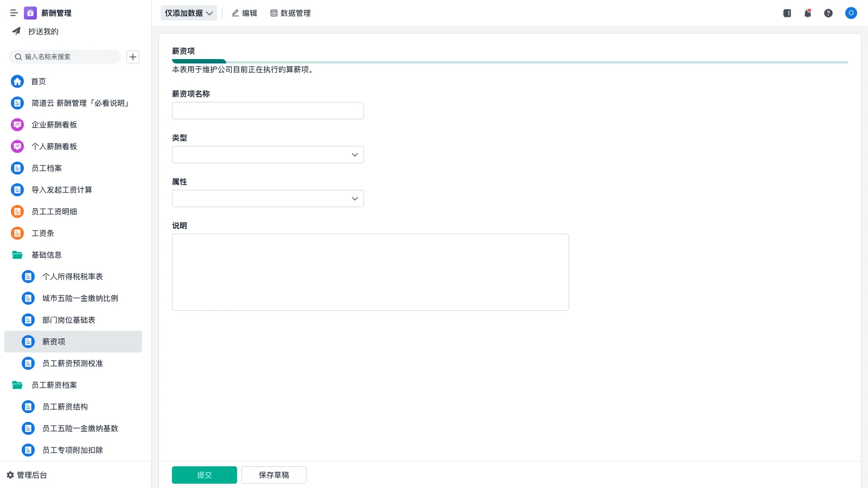Open 部门岗位基础表 in the sidebar
868x488 pixels.
(73, 320)
